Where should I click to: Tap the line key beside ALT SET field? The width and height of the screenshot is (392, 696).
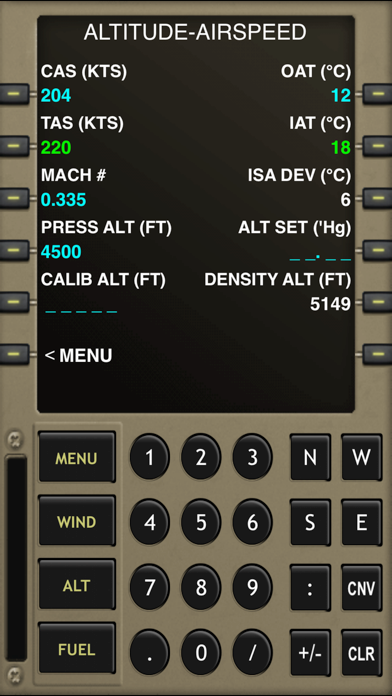pyautogui.click(x=377, y=250)
